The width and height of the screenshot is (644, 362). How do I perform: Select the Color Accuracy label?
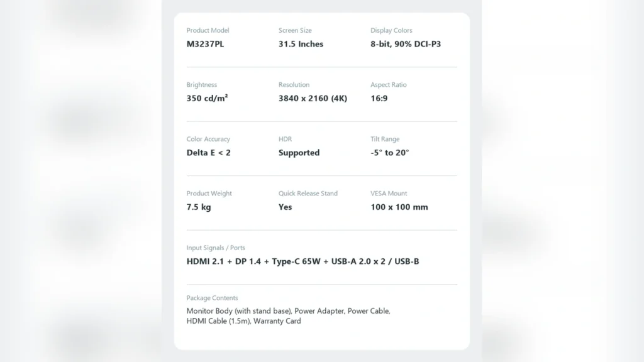208,139
